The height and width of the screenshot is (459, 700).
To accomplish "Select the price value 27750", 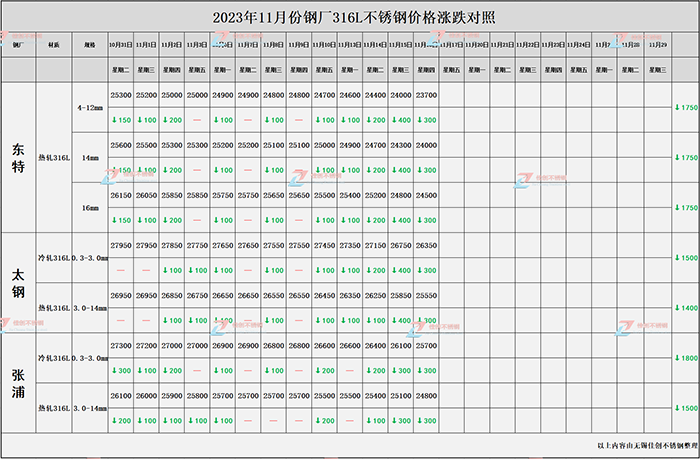I will tap(197, 245).
